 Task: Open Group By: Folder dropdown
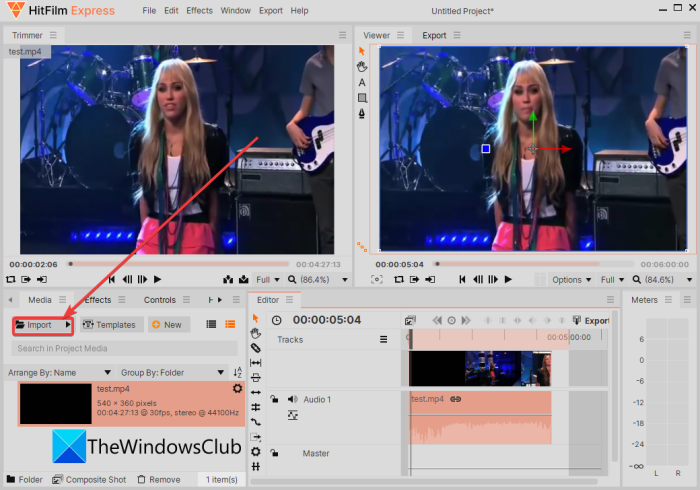tap(172, 373)
